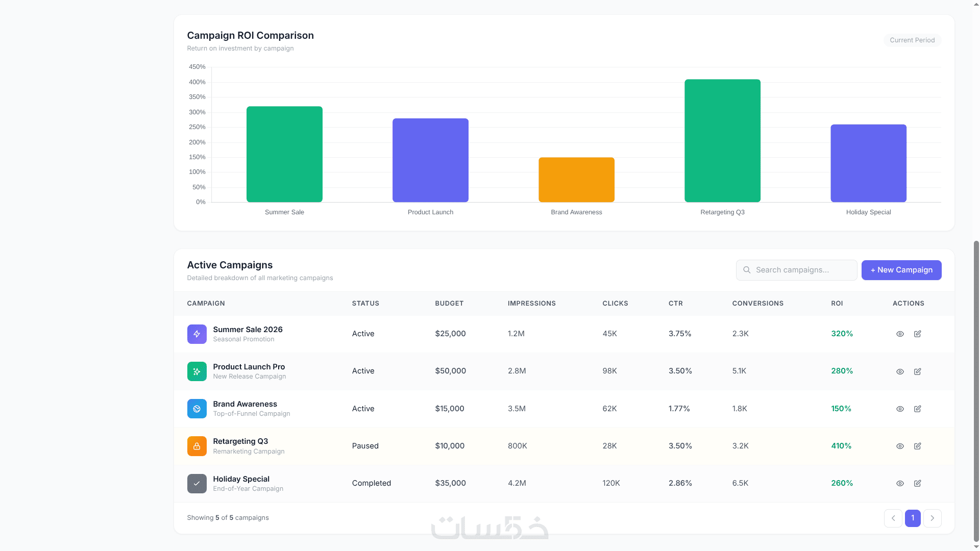View Summer Sale 2026 details via eye icon
The image size is (980, 551).
tap(900, 334)
